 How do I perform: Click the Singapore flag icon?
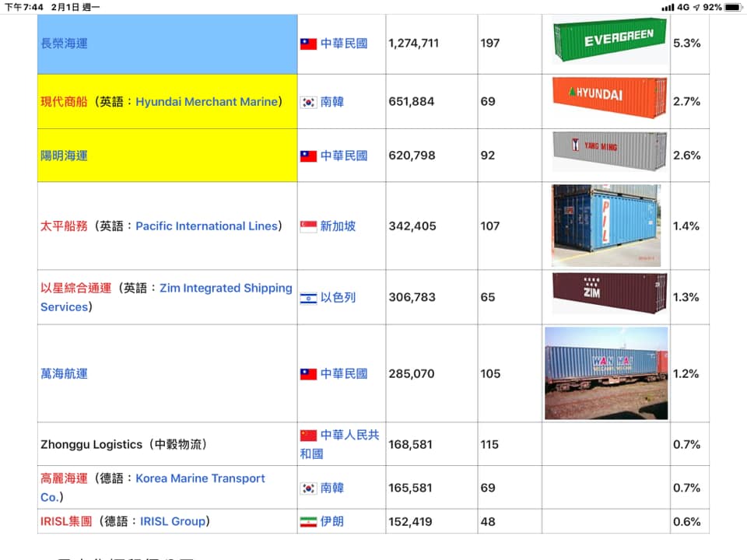(x=308, y=226)
